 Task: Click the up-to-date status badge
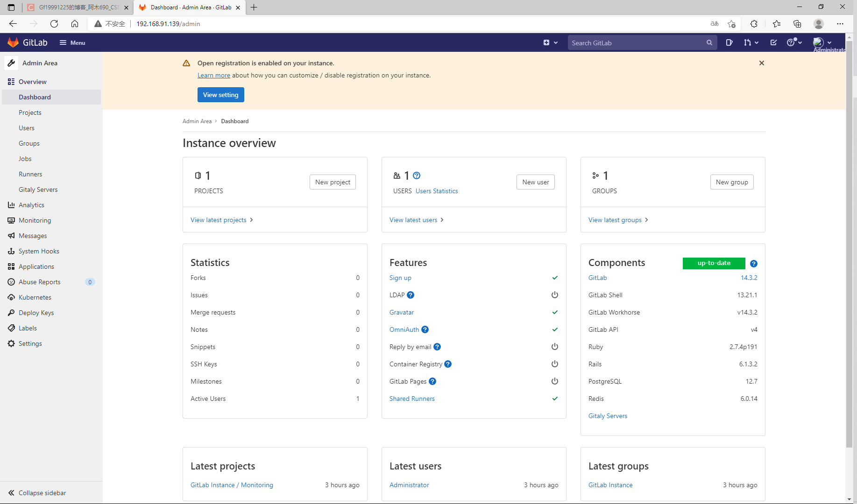point(714,263)
